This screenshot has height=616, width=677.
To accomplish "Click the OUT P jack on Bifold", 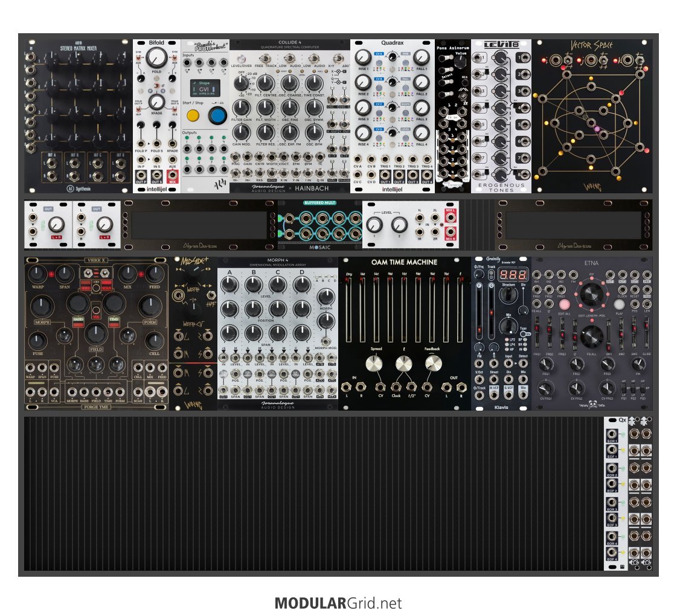I will click(x=141, y=175).
